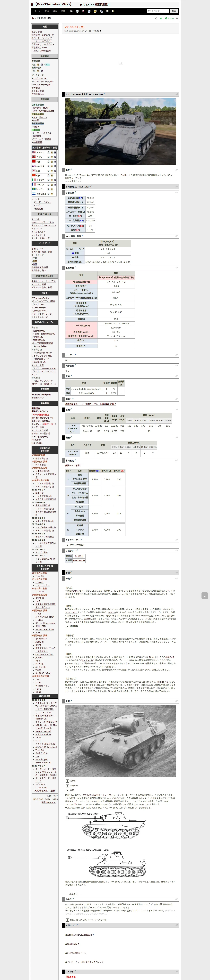This screenshot has height=980, width=210.
Task: Click the pencil icon beside 車両情報(v2.47.0.142)
Action: click(91, 186)
